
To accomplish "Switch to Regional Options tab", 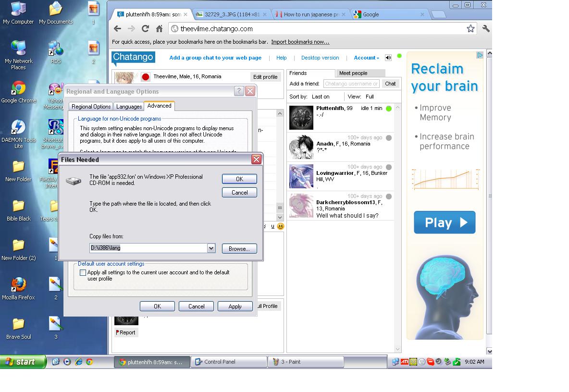I will click(91, 107).
